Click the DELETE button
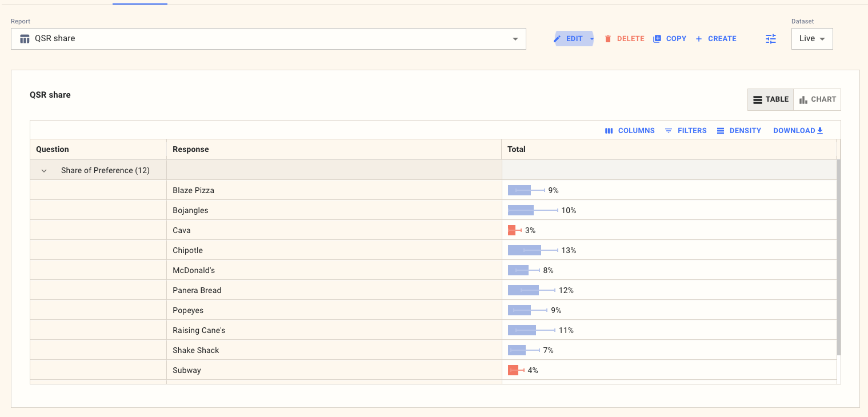This screenshot has width=868, height=417. click(x=624, y=39)
